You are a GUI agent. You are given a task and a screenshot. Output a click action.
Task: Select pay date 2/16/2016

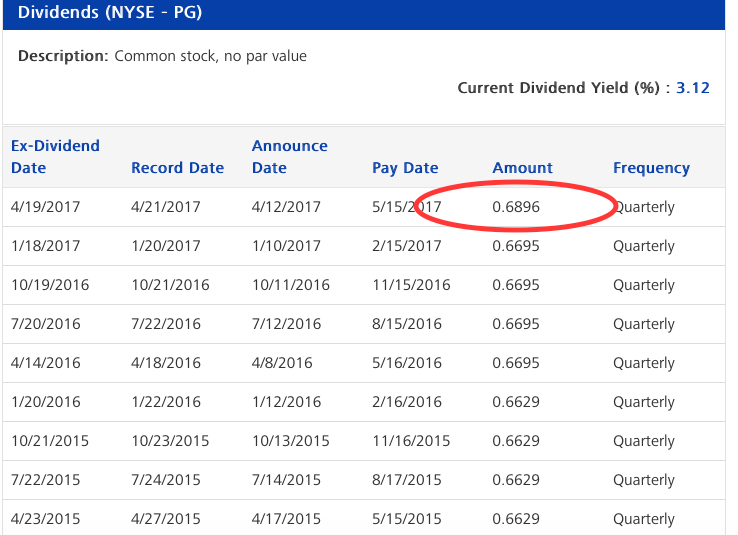tap(407, 402)
